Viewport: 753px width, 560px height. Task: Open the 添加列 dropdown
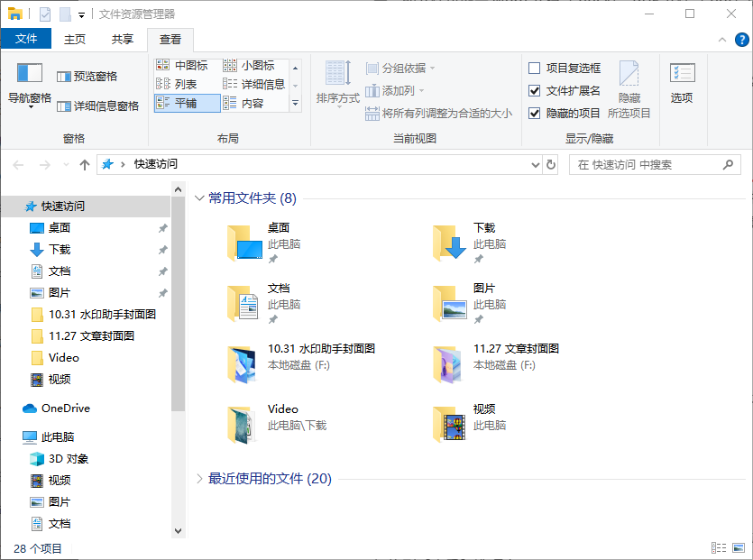point(397,89)
